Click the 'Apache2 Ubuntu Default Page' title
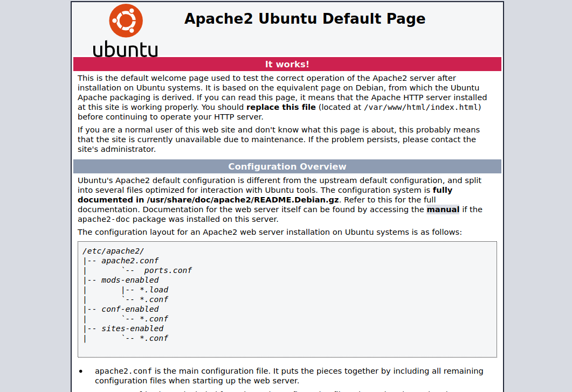This screenshot has height=392, width=572. pyautogui.click(x=305, y=18)
